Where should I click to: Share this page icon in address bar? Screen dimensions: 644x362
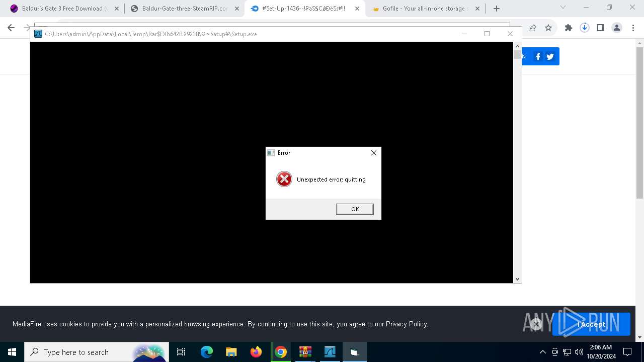coord(532,28)
